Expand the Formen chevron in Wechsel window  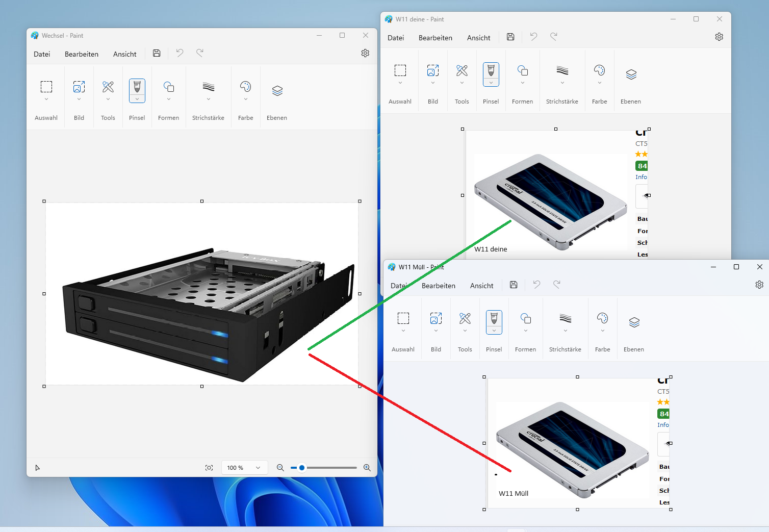click(169, 99)
